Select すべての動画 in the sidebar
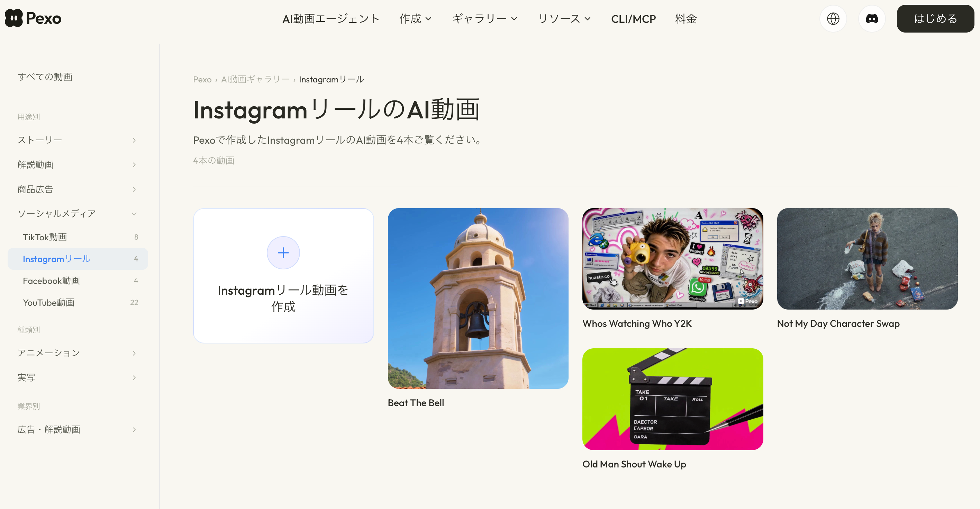This screenshot has width=980, height=509. [45, 77]
